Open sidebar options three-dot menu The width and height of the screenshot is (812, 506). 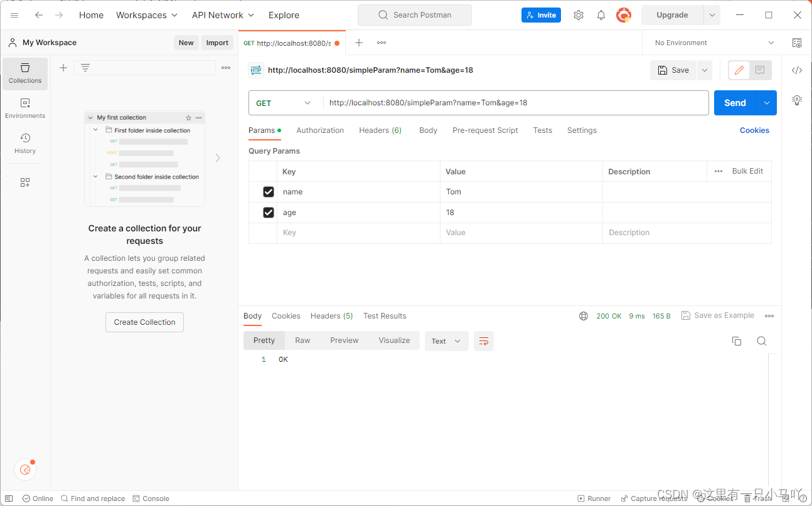(226, 68)
